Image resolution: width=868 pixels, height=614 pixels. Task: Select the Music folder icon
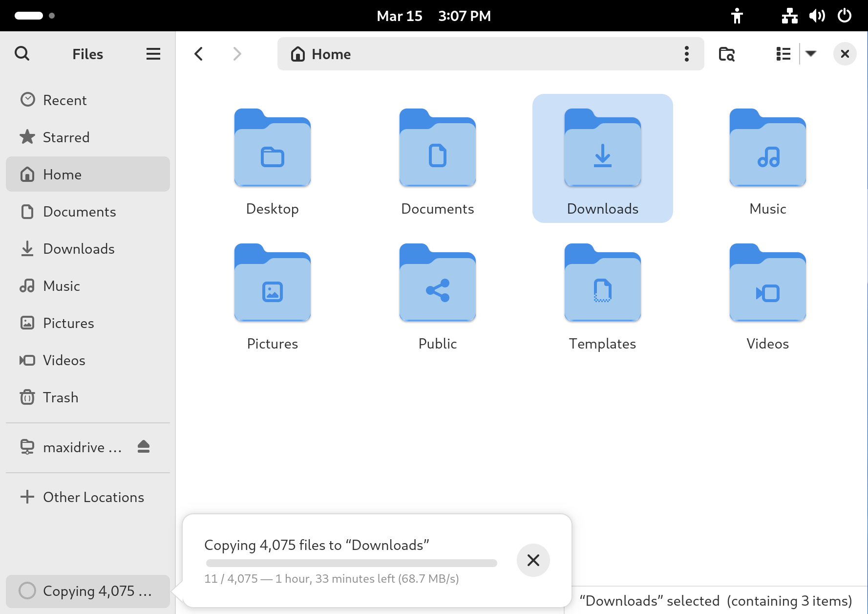tap(767, 149)
